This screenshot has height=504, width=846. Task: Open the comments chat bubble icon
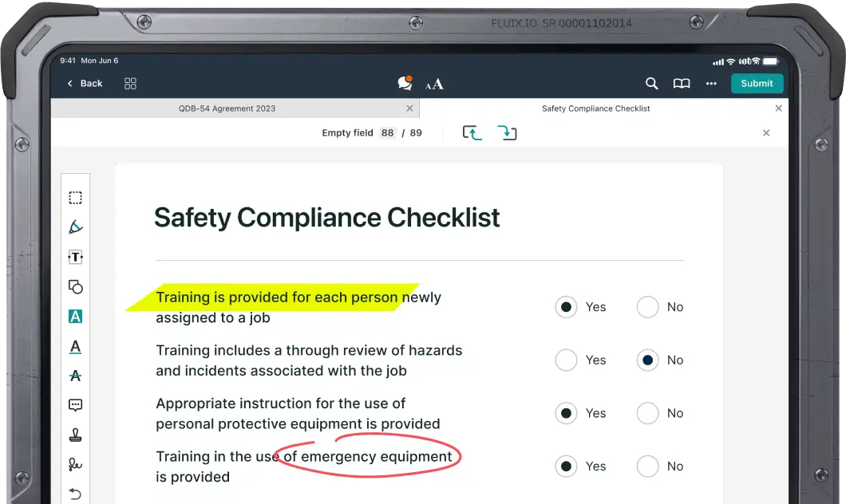(405, 83)
